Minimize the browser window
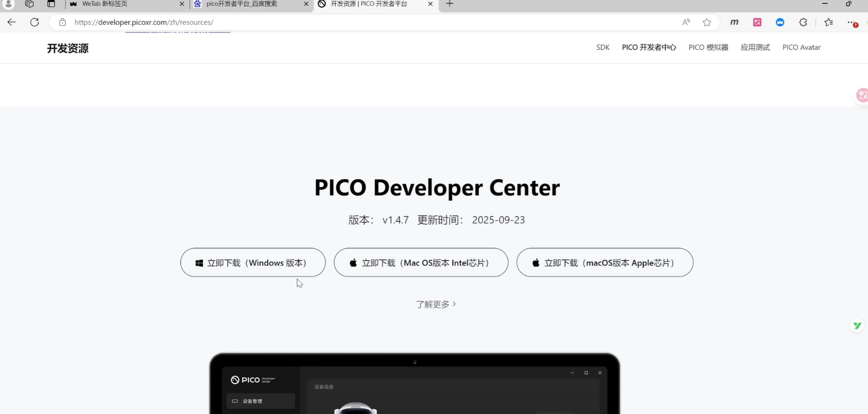The height and width of the screenshot is (414, 868). point(825,4)
